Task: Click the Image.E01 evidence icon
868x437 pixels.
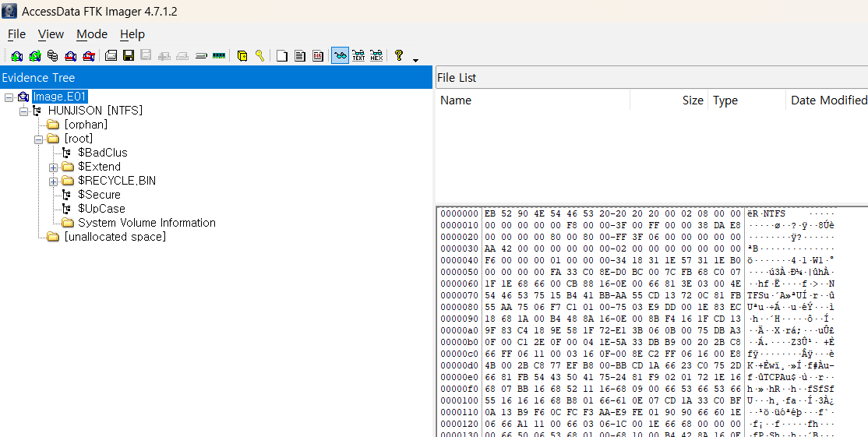Action: tap(23, 97)
